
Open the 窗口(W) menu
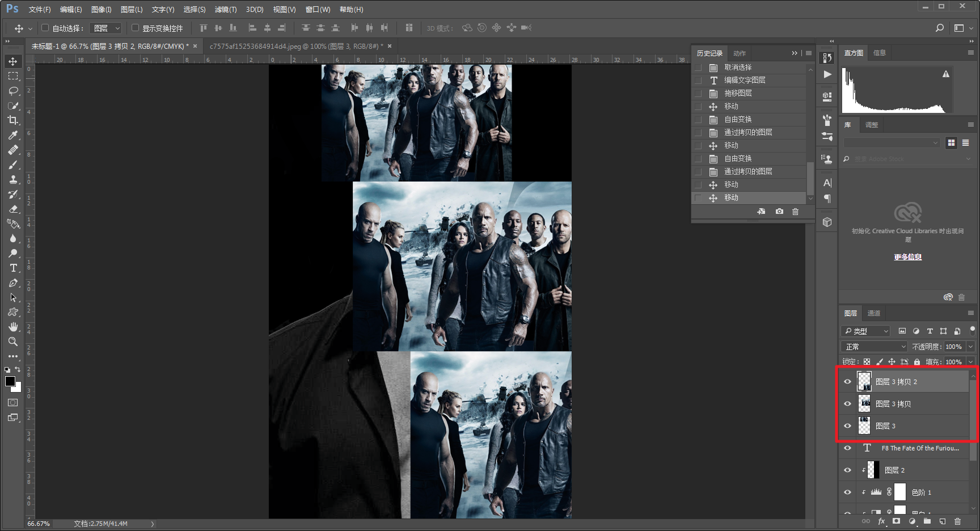318,10
